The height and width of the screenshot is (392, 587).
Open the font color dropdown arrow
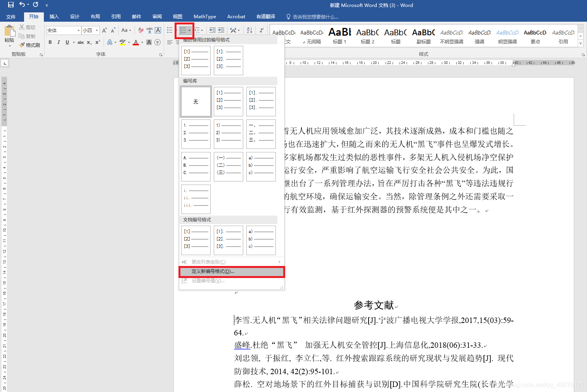[142, 42]
